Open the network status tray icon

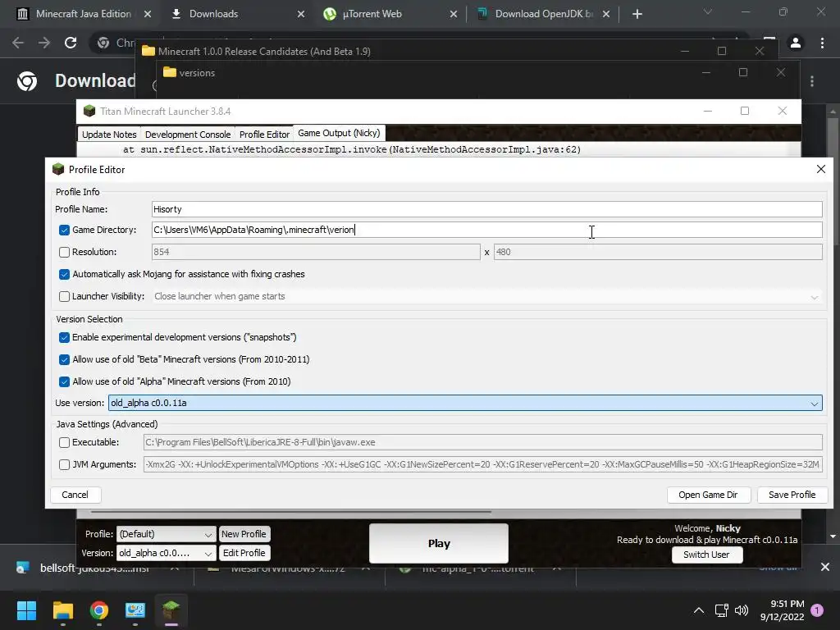(x=721, y=610)
